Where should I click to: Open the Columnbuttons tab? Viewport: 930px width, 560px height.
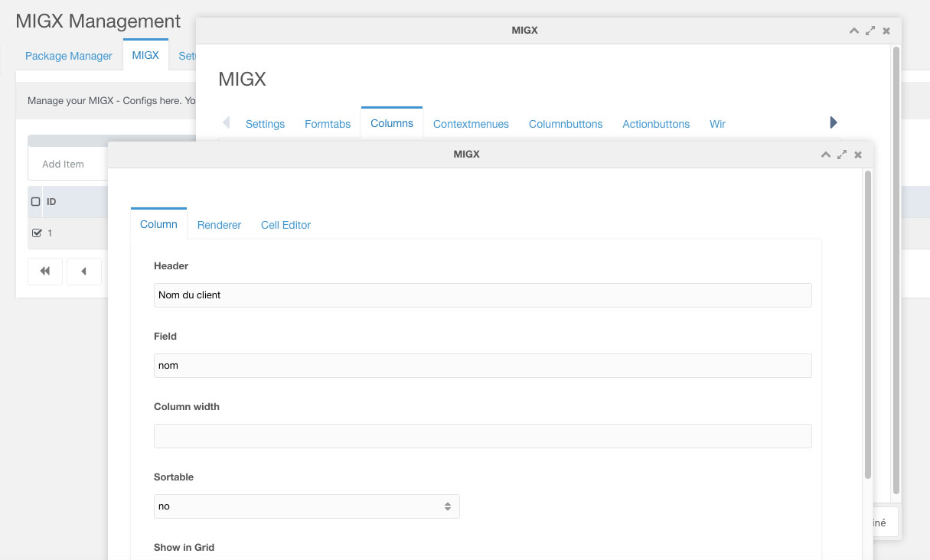click(x=566, y=124)
